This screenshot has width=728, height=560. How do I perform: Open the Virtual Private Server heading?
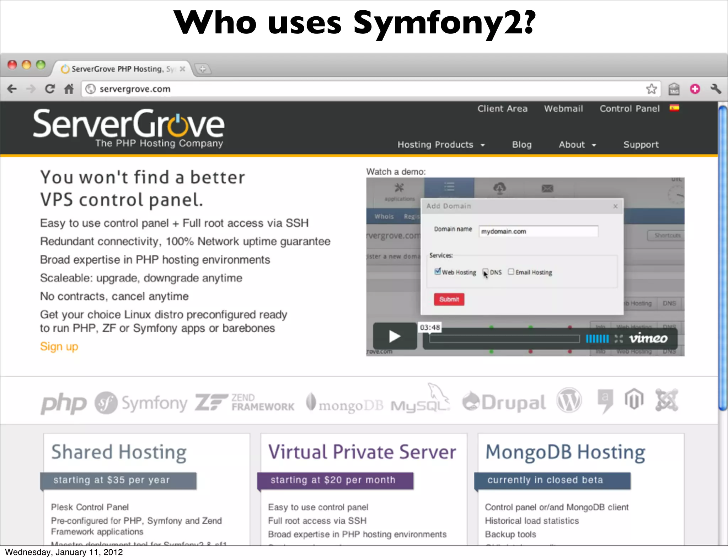[362, 452]
